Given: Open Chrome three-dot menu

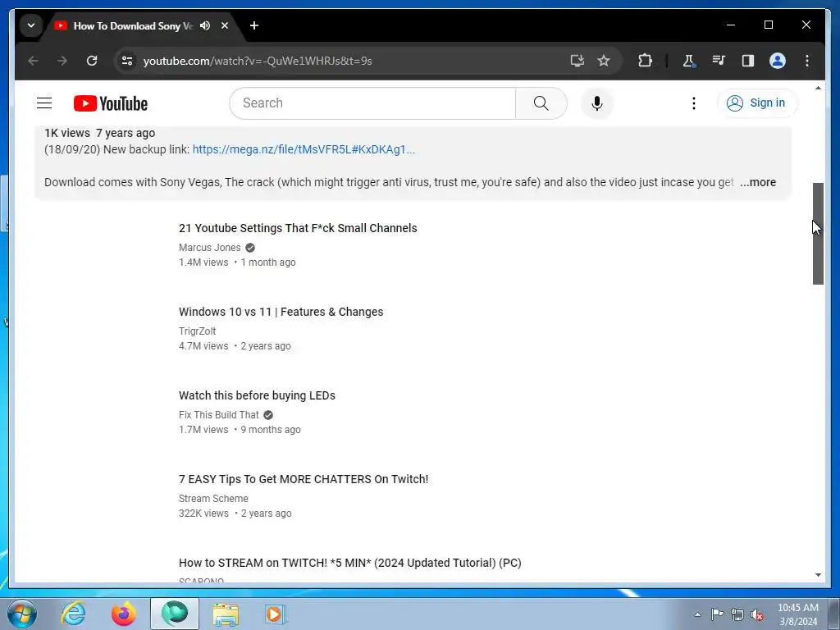Looking at the screenshot, I should click(807, 61).
